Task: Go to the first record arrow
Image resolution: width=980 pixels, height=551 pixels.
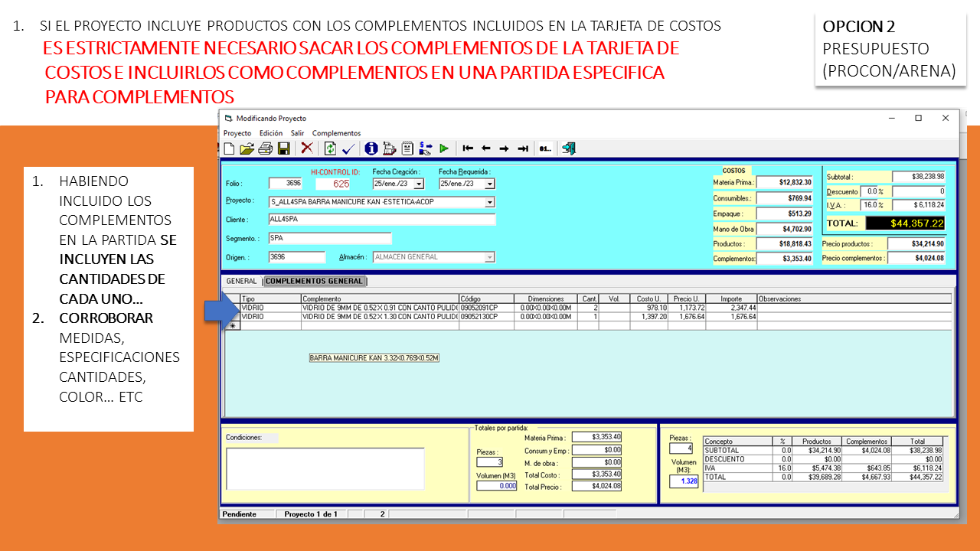Action: [x=468, y=148]
